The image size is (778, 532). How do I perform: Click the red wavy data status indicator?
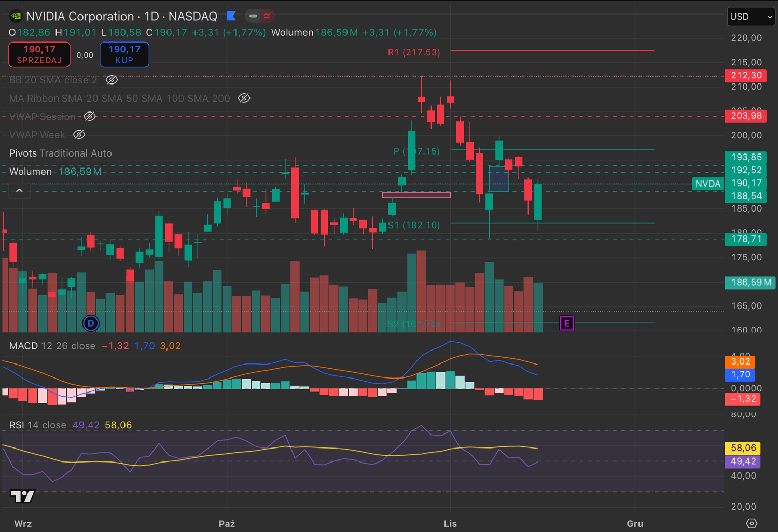[x=267, y=16]
